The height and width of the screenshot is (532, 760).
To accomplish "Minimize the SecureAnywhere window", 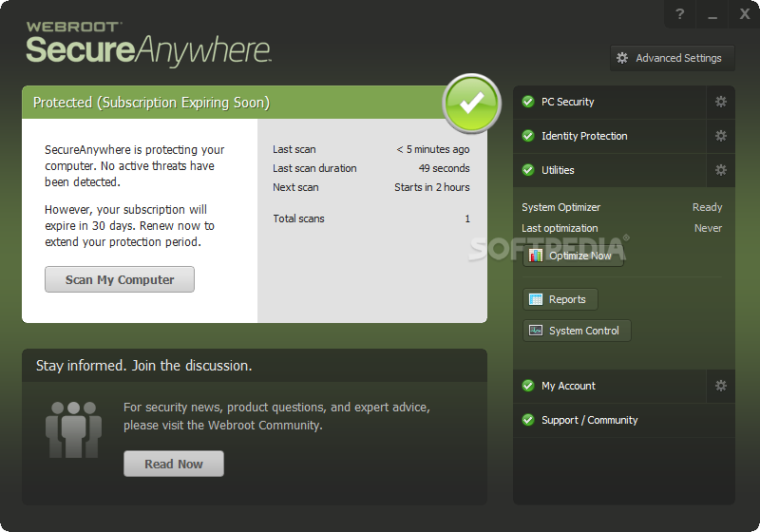I will (712, 14).
